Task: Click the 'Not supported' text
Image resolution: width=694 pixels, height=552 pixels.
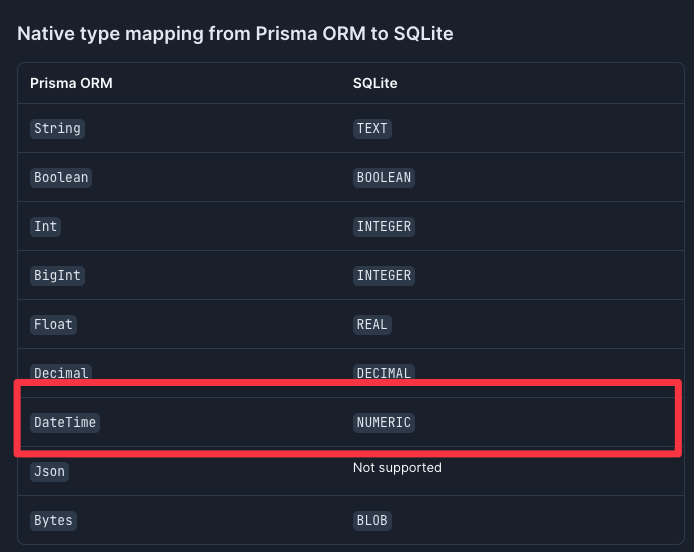Action: 397,468
